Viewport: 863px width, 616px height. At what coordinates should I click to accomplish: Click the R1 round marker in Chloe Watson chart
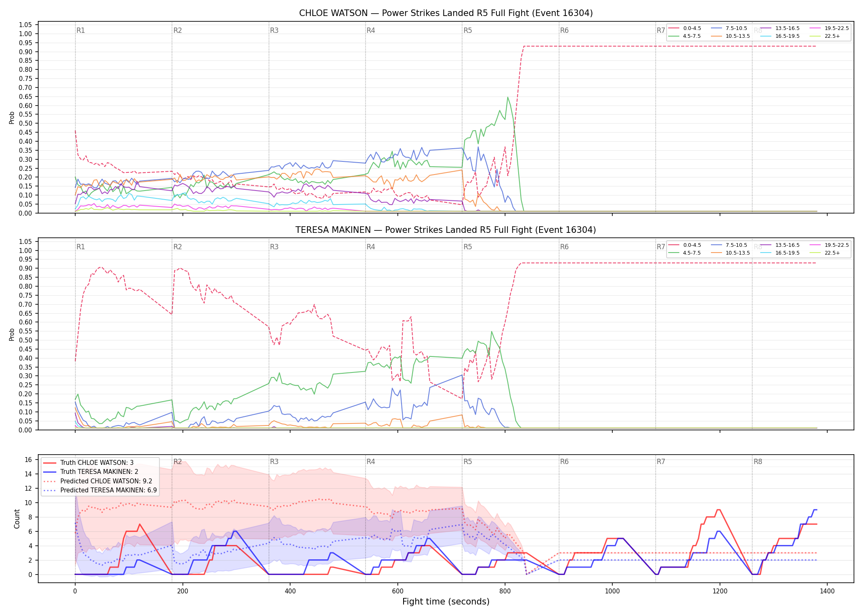81,30
